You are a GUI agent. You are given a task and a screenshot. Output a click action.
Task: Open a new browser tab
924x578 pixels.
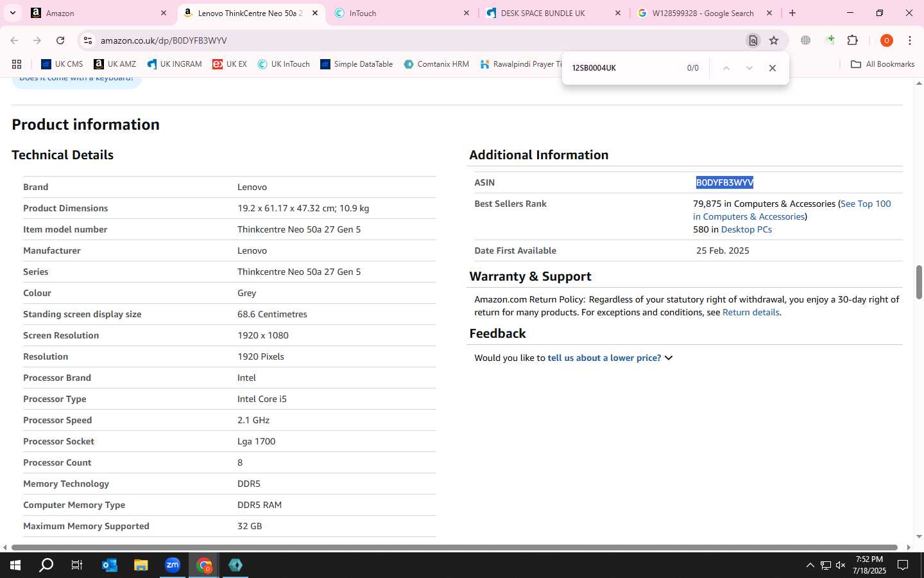click(792, 13)
